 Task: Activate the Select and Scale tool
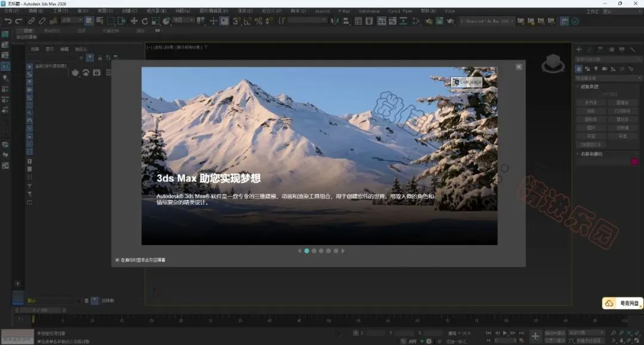155,21
